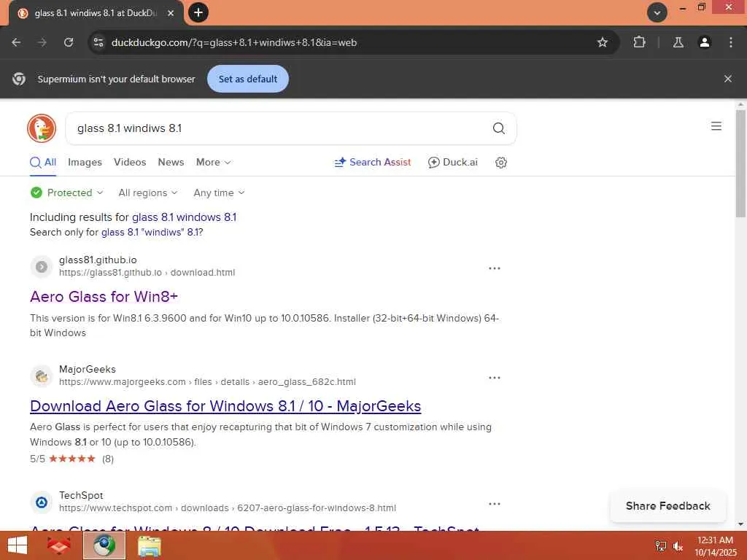Screen dimensions: 747x560
Task: Click the network tray icon
Action: [660, 546]
